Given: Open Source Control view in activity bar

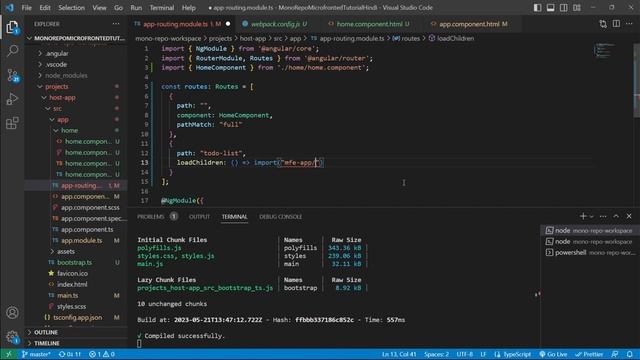Looking at the screenshot, I should pos(12,75).
